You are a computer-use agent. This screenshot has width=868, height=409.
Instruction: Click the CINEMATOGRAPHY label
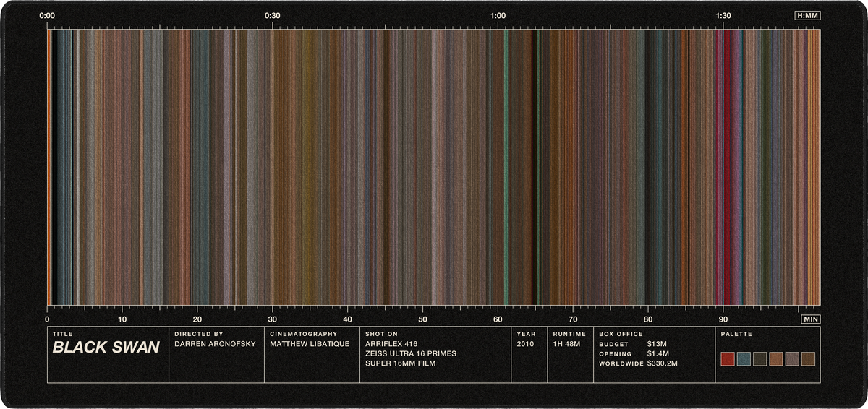pos(304,334)
